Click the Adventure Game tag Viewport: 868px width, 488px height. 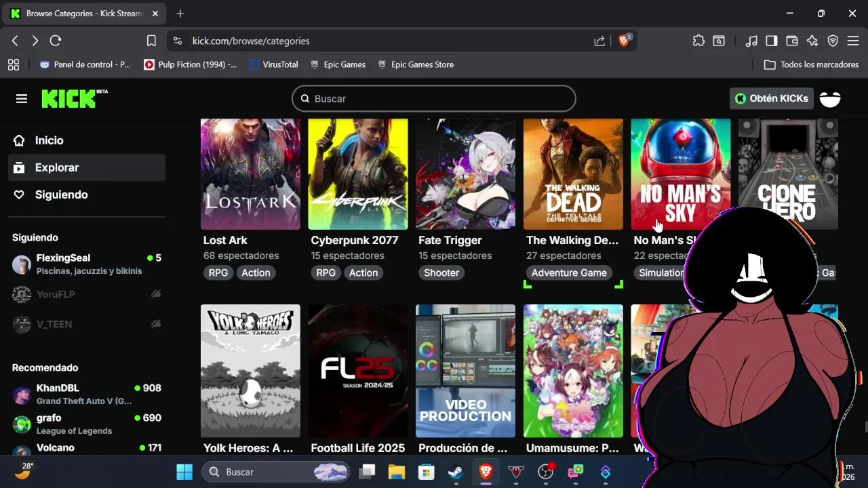pos(569,272)
